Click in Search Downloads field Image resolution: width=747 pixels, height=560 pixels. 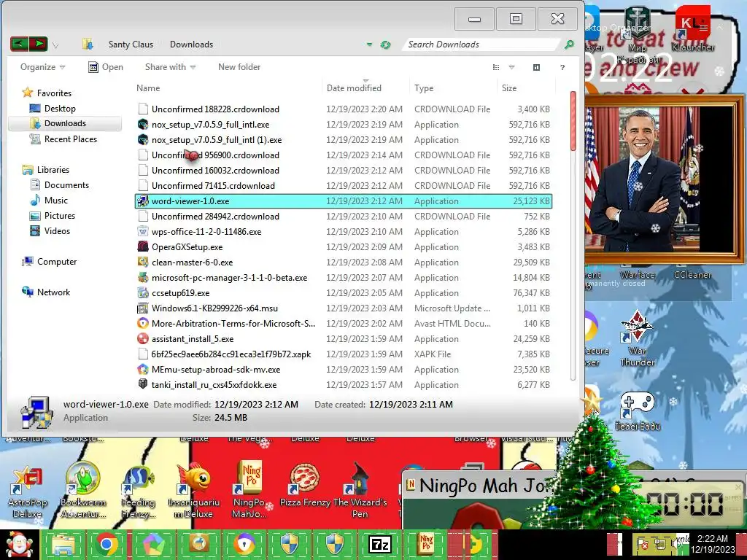[481, 44]
